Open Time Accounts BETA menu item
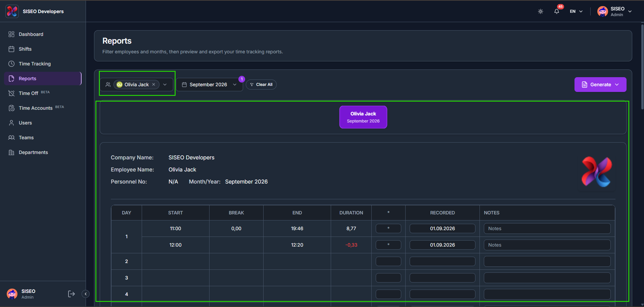The image size is (644, 307). [x=43, y=108]
